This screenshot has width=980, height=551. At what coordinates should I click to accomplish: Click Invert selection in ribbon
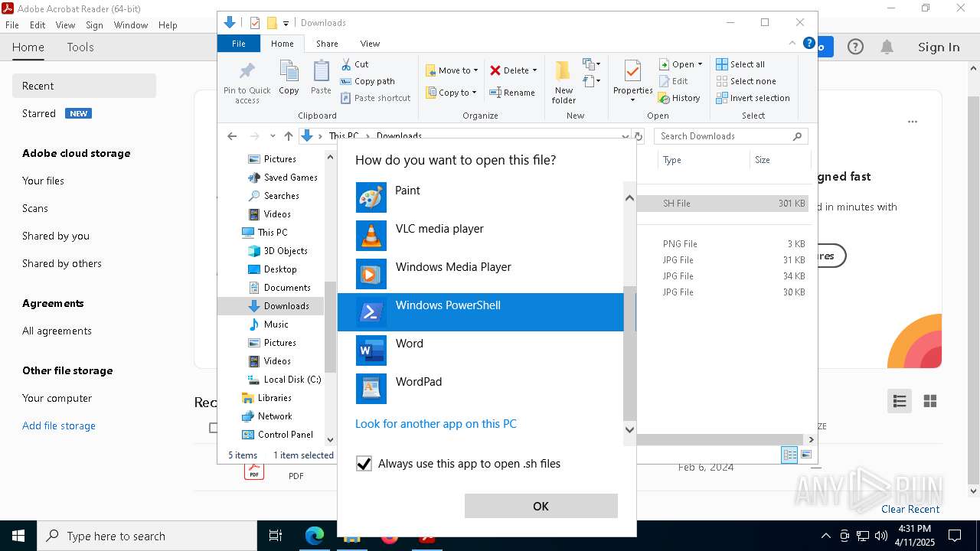pyautogui.click(x=753, y=98)
